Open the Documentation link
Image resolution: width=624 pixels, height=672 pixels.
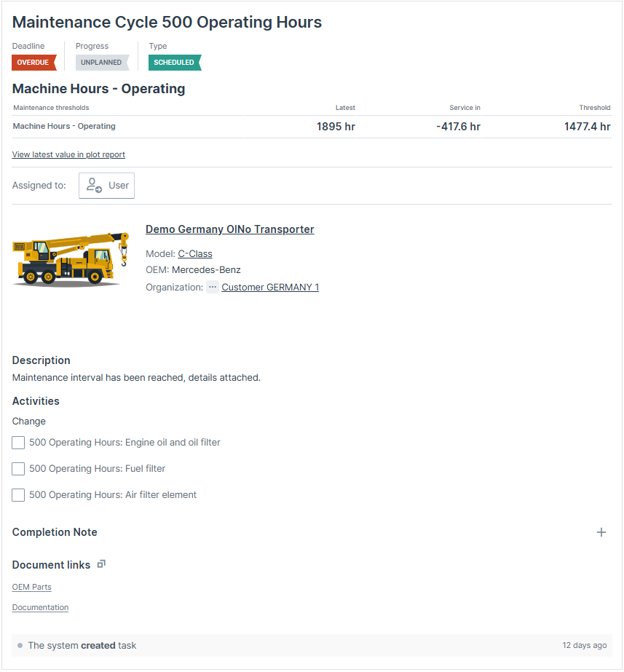coord(40,607)
